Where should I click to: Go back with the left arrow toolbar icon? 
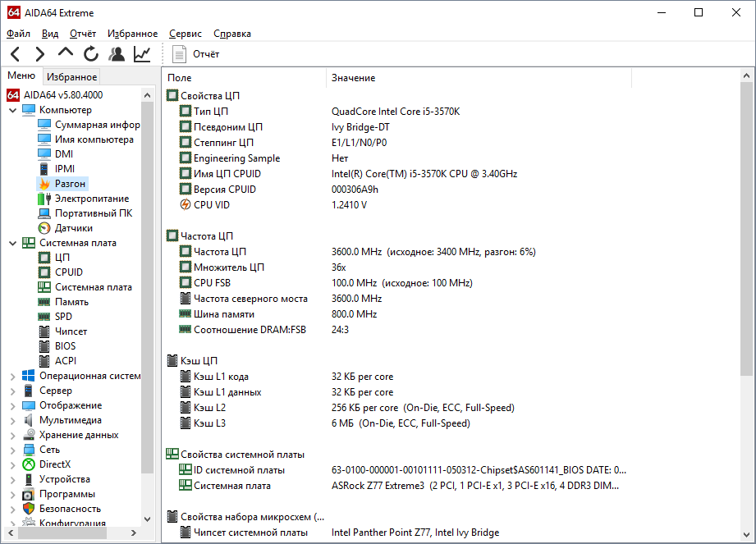(15, 54)
